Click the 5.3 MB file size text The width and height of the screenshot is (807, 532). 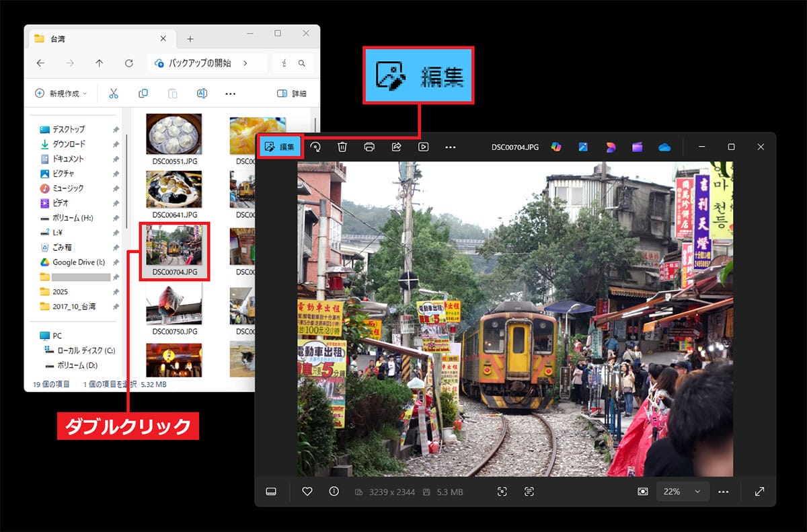point(449,492)
